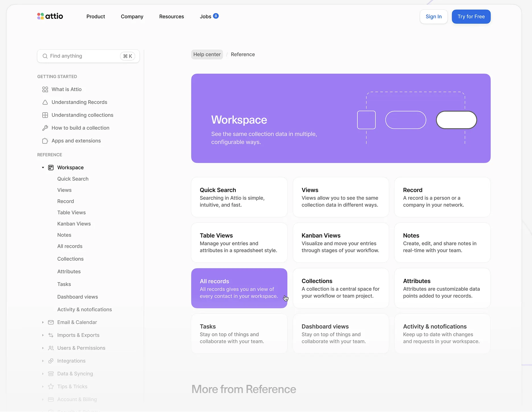Click the Apps and extensions puzzle icon
Screen dimensions: 532x414
45,141
